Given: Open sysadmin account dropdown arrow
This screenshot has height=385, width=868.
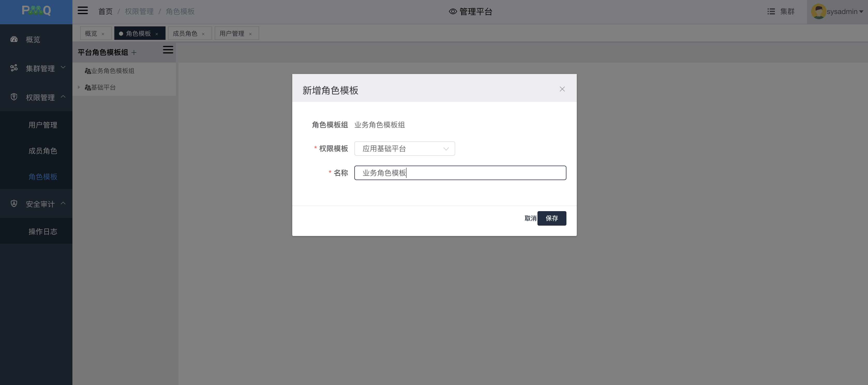Looking at the screenshot, I should 861,12.
